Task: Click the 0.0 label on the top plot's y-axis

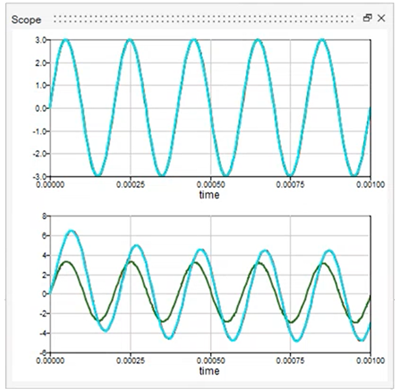Action: point(42,108)
